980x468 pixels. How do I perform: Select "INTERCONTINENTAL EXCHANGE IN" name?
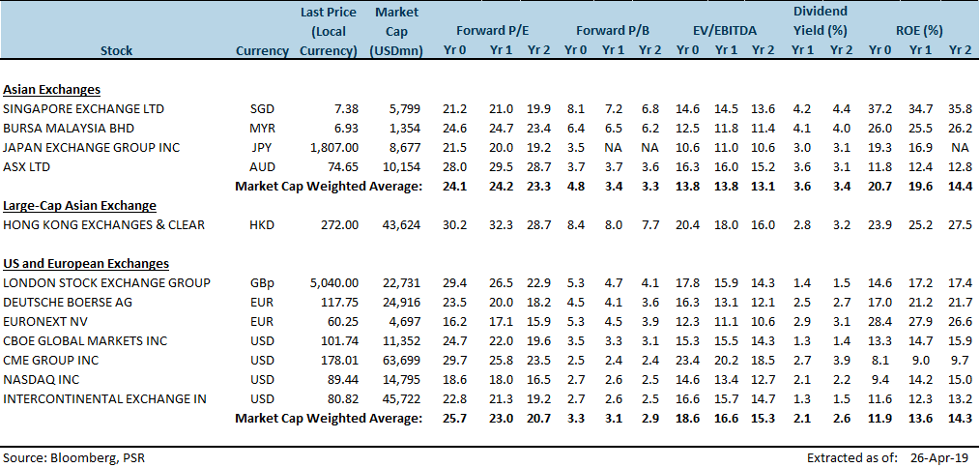tap(105, 399)
